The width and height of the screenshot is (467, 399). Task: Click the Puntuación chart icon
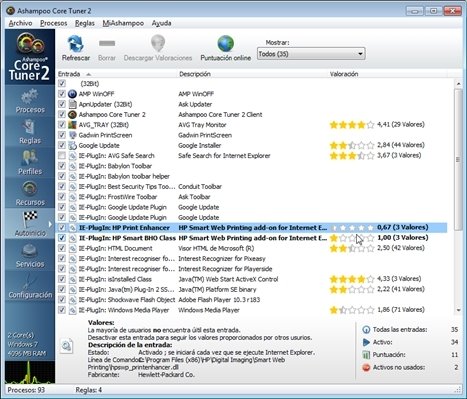pos(366,355)
